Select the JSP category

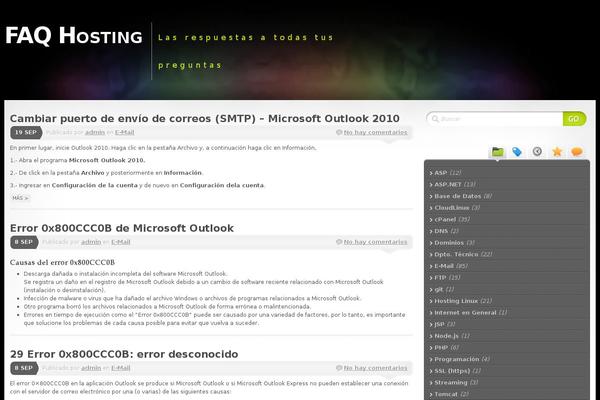tap(439, 324)
